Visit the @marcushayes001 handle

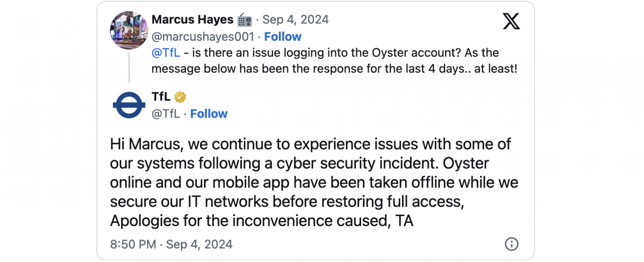pos(202,37)
